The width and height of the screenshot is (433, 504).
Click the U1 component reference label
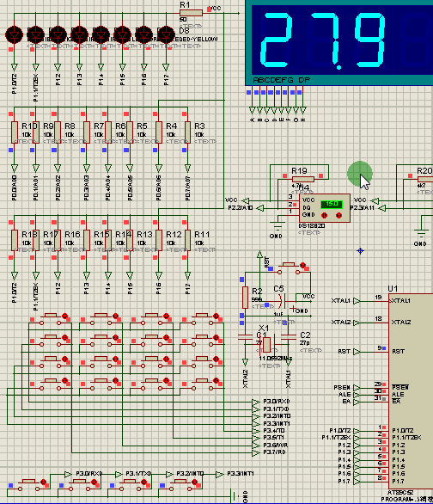click(x=393, y=289)
